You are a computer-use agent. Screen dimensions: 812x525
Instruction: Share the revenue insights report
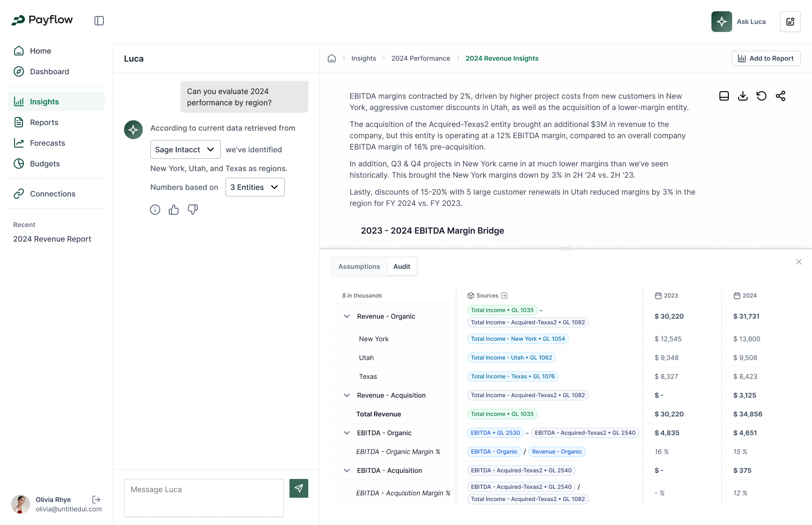coord(781,96)
